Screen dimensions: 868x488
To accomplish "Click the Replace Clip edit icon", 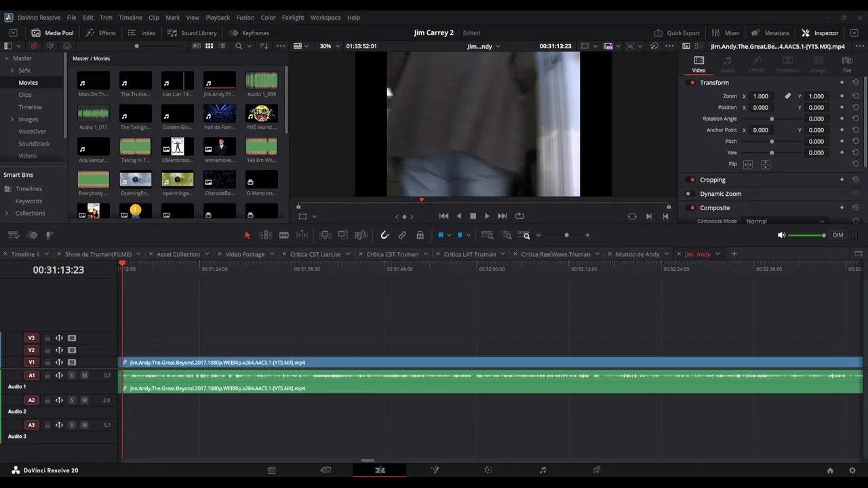I will click(x=361, y=235).
